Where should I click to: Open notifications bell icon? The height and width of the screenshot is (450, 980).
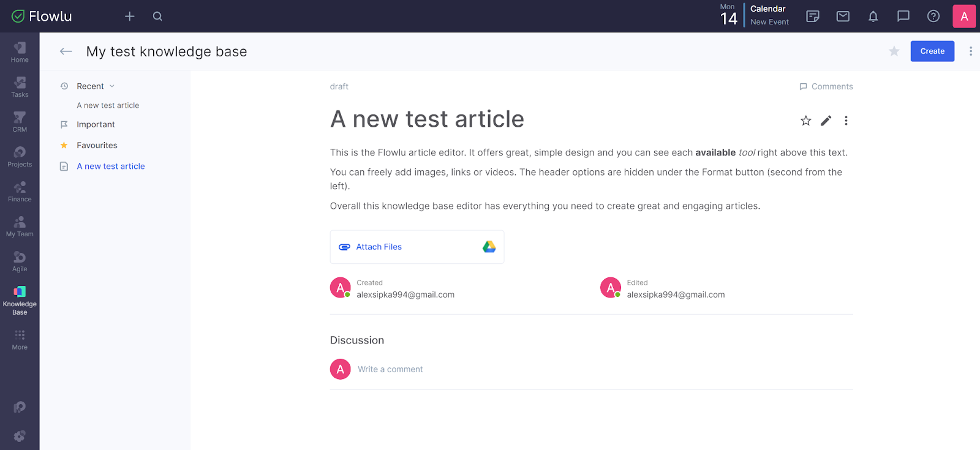pyautogui.click(x=873, y=17)
